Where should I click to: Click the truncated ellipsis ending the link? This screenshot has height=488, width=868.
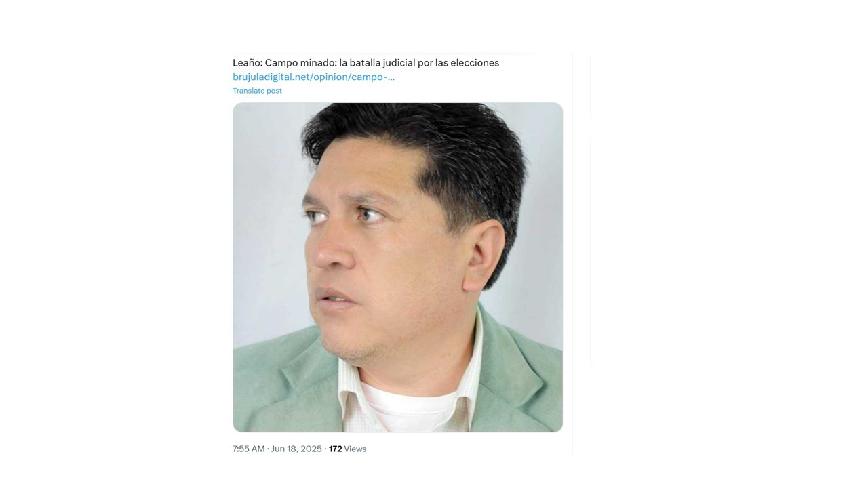pyautogui.click(x=391, y=77)
